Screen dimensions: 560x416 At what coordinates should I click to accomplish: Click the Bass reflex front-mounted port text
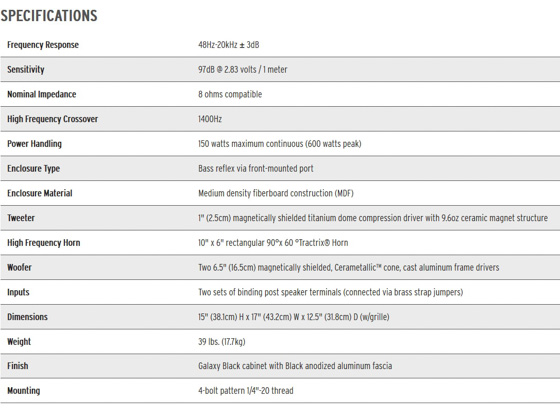256,169
